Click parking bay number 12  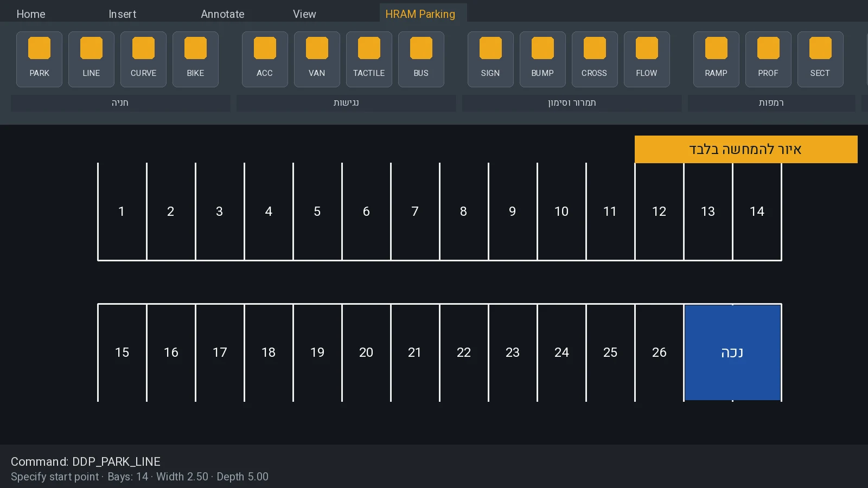(659, 211)
